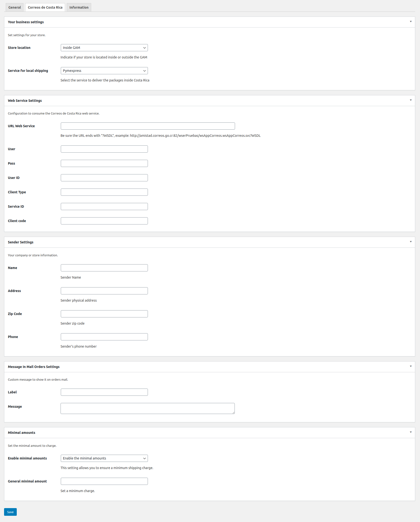Collapse the Web Service Settings panel
Image resolution: width=420 pixels, height=522 pixels.
coord(411,100)
